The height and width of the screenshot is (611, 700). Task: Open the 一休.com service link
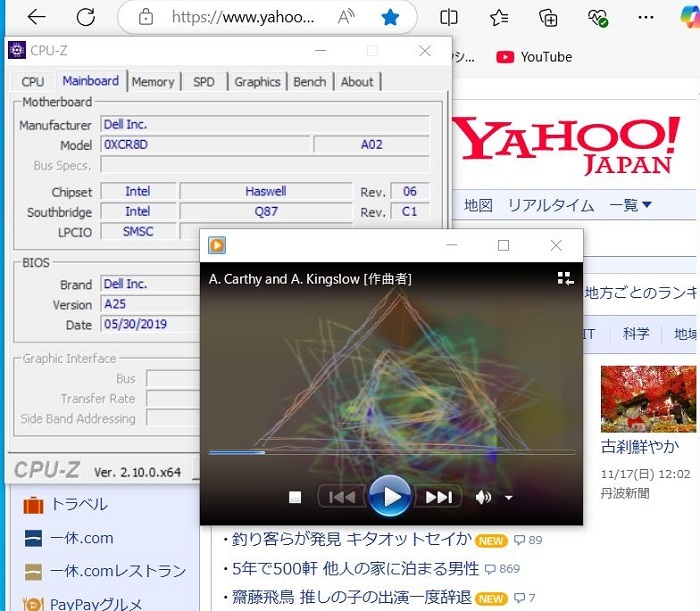[82, 538]
